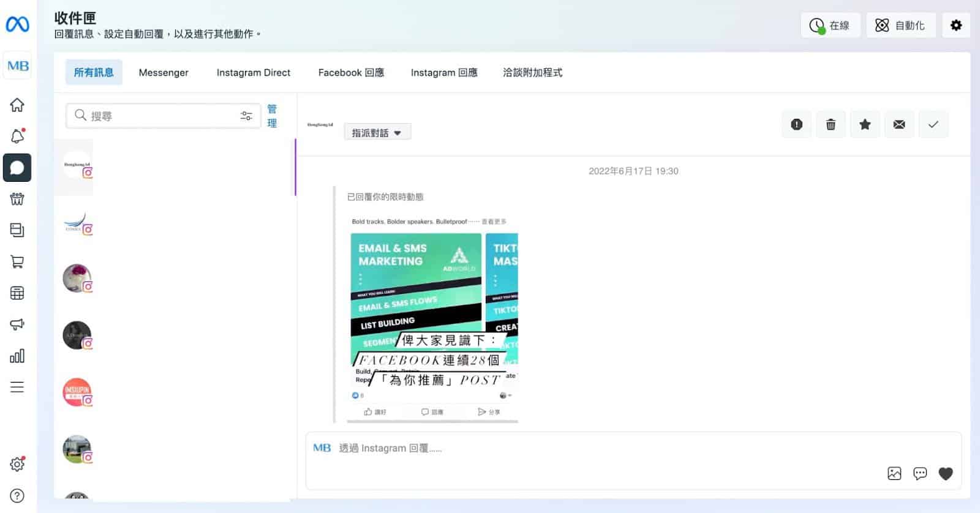The image size is (980, 513).
Task: Open search filter sliders icon
Action: point(246,116)
